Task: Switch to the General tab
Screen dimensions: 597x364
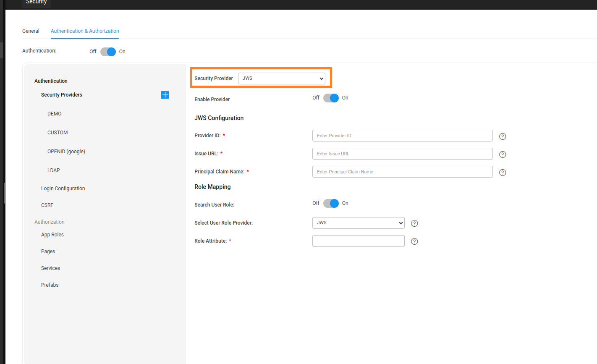Action: (x=31, y=31)
